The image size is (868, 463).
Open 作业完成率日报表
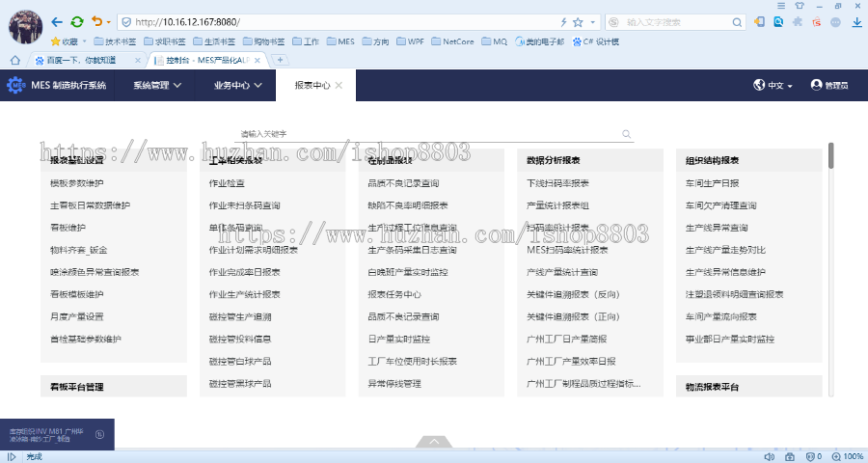245,272
